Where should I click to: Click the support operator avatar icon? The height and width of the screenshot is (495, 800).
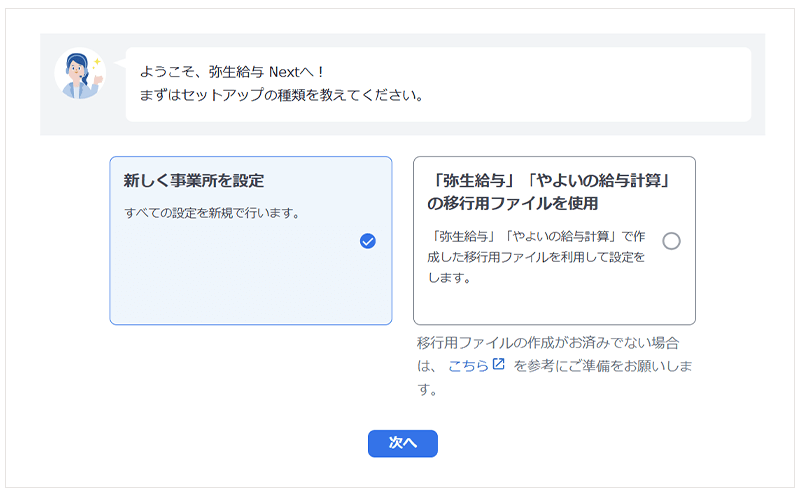(x=79, y=74)
